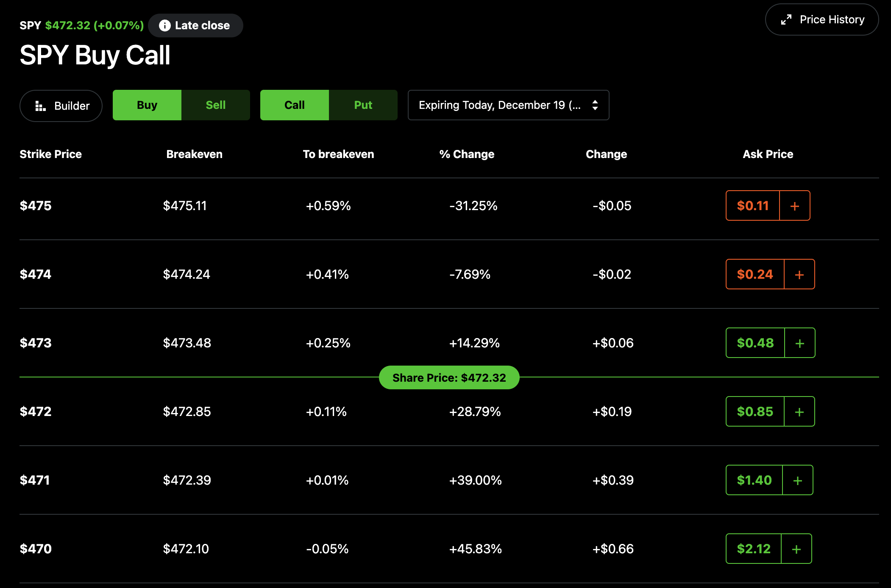Click the +39.00% change value
Image resolution: width=891 pixels, height=588 pixels.
[476, 480]
